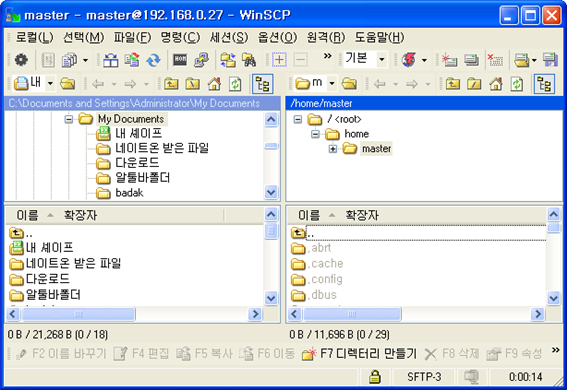Open the 명령(C) menu
The width and height of the screenshot is (567, 390).
(180, 37)
